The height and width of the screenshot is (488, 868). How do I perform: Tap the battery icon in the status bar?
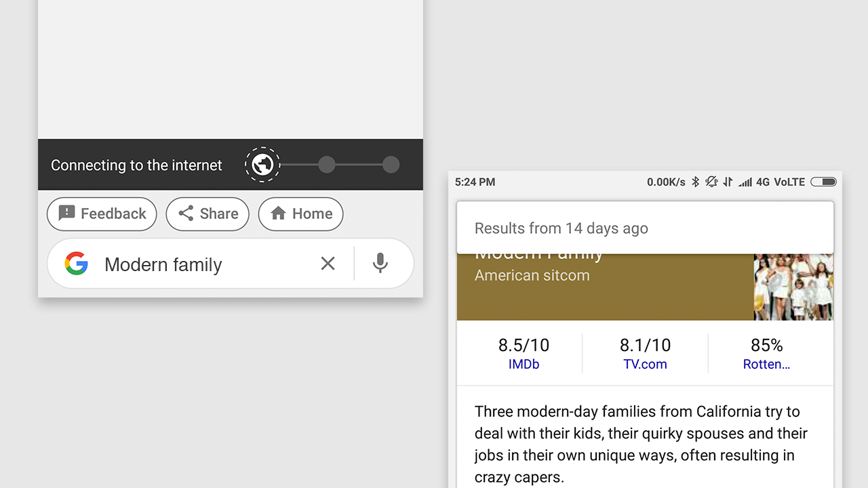pos(823,182)
